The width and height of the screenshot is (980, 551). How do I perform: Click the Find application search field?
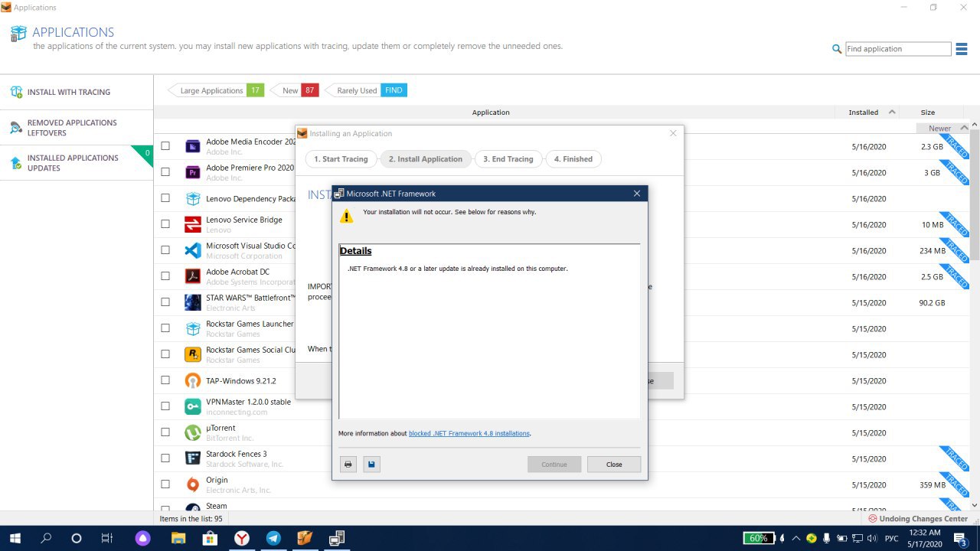point(898,49)
